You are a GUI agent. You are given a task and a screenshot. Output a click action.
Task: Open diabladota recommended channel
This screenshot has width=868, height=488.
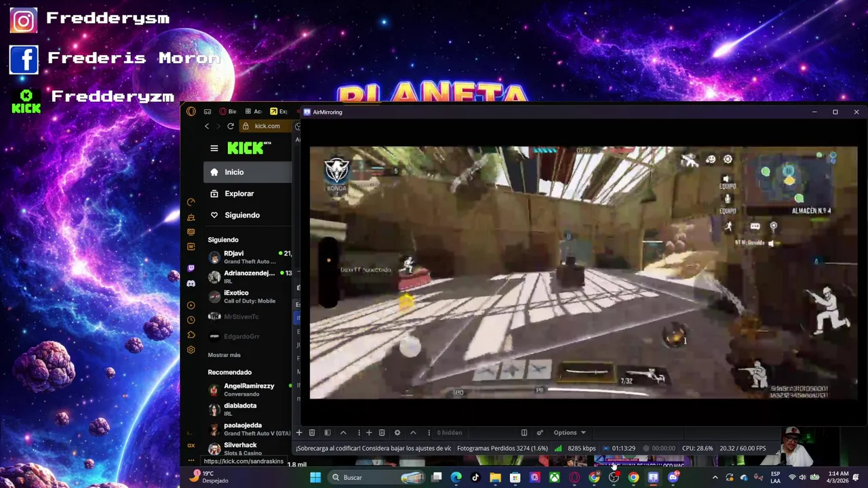pos(249,409)
